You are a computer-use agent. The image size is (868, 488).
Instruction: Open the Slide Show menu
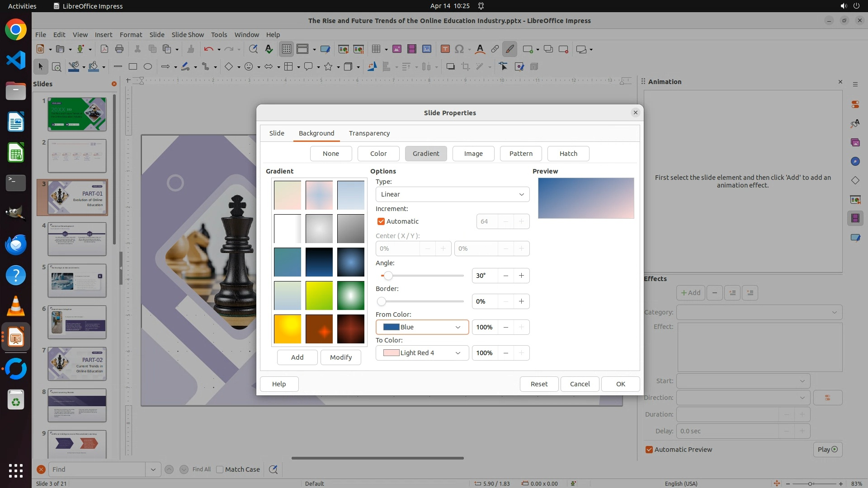pos(188,35)
